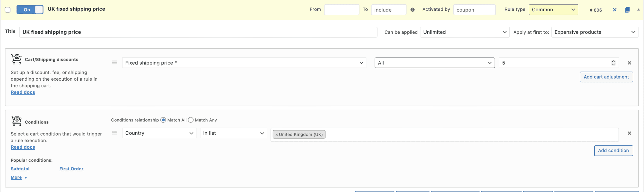Grab the drag handle beside Country condition
The width and height of the screenshot is (644, 192).
pos(115,133)
